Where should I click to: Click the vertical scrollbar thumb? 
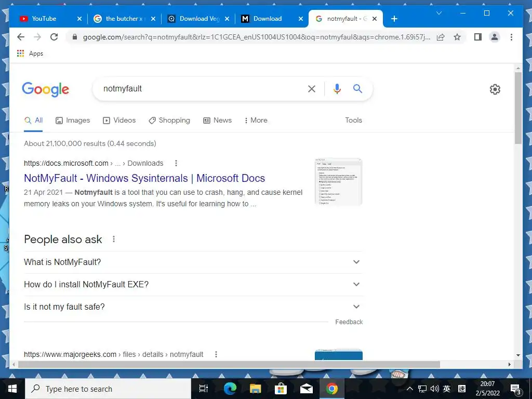518,108
